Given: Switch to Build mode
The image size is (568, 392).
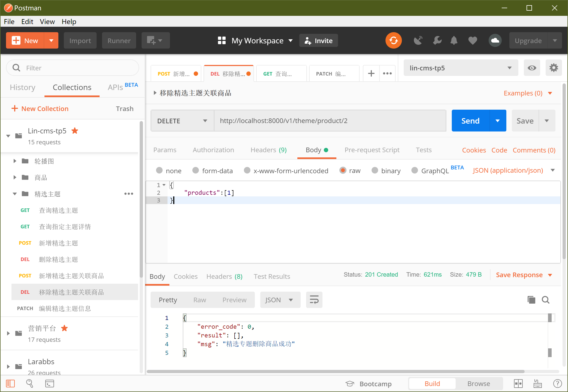Looking at the screenshot, I should click(432, 384).
